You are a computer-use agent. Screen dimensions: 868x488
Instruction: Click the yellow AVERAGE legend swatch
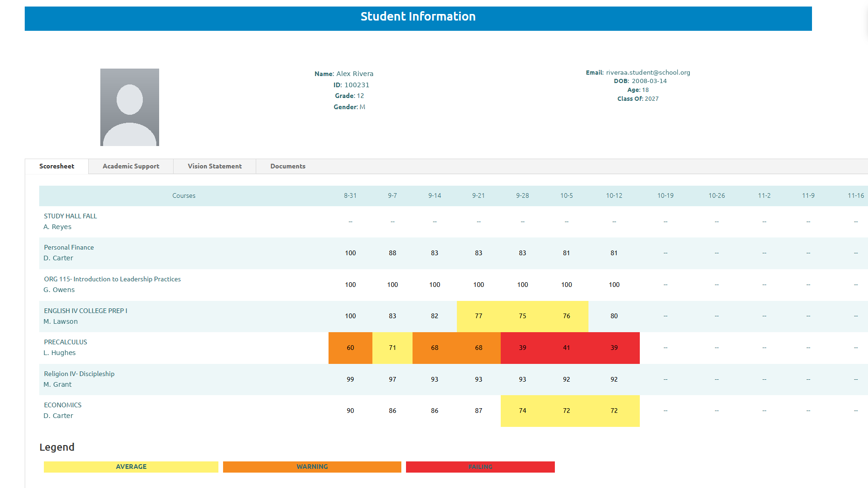(x=131, y=467)
